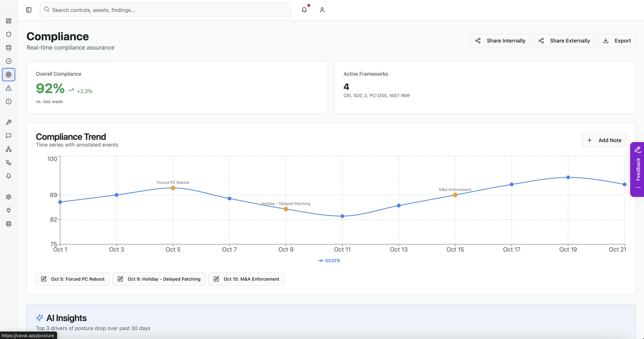Open the wrench tools icon in sidebar

(9, 122)
